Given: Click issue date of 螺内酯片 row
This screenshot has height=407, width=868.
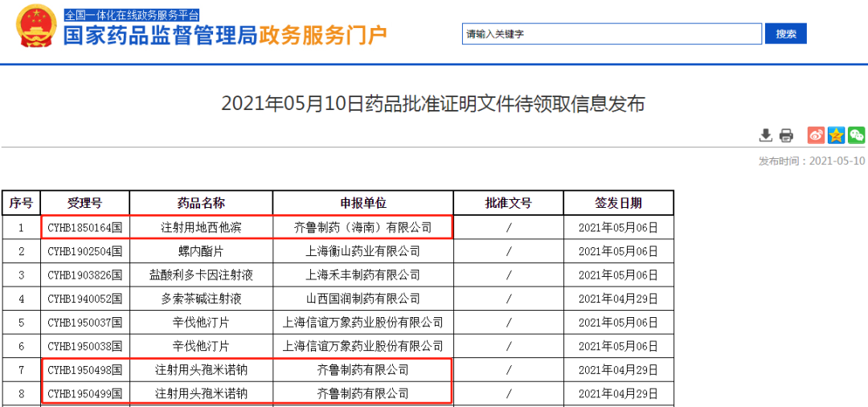Looking at the screenshot, I should click(x=618, y=251).
